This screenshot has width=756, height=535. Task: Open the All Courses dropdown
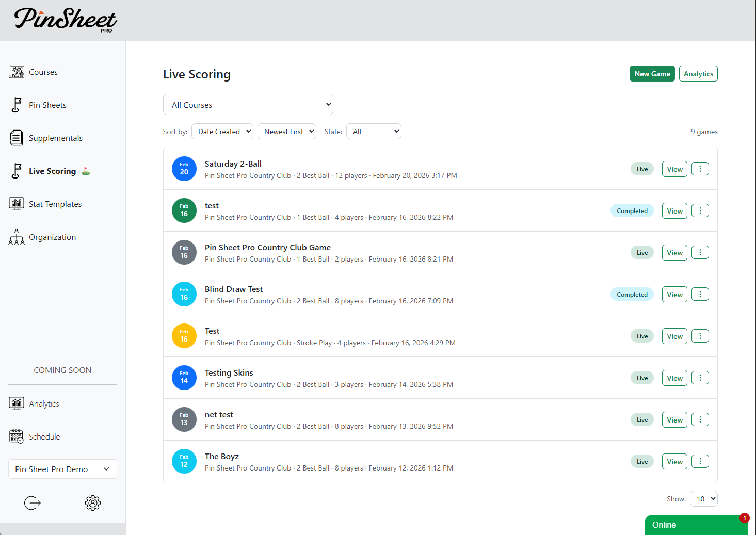[x=248, y=104]
